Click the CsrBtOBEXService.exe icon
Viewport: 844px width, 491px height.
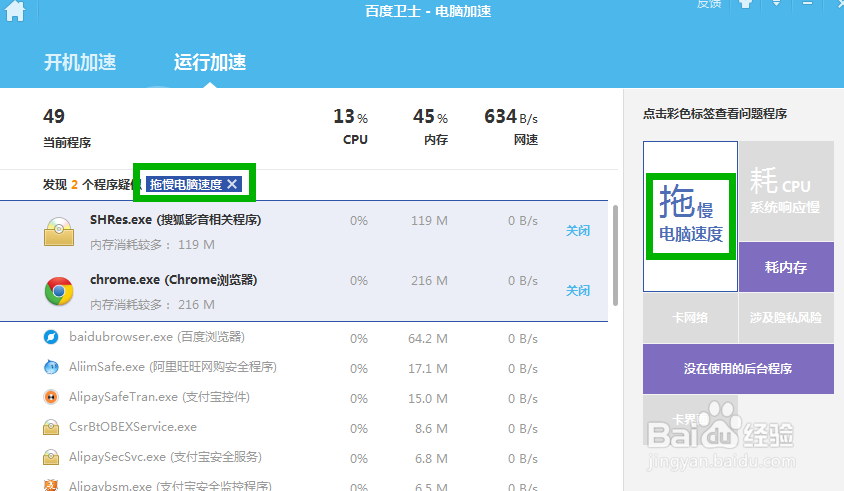pos(51,427)
